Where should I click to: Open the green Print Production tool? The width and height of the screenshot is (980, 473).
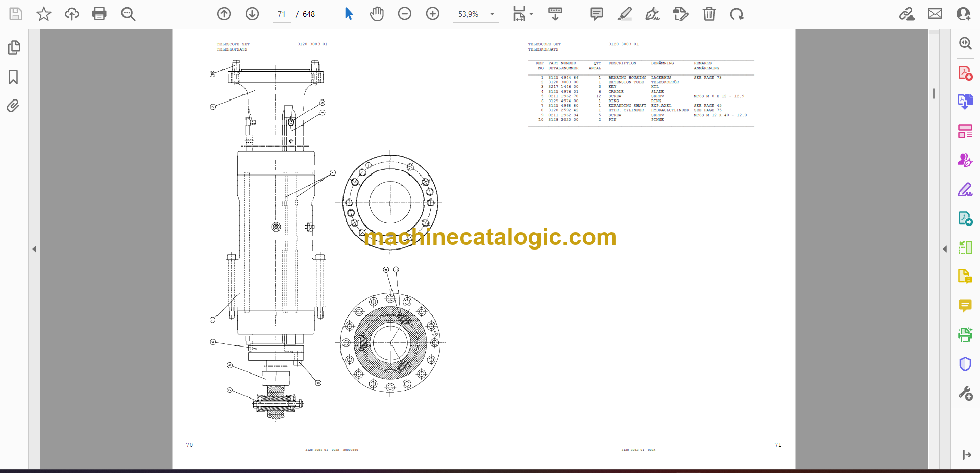click(x=965, y=335)
